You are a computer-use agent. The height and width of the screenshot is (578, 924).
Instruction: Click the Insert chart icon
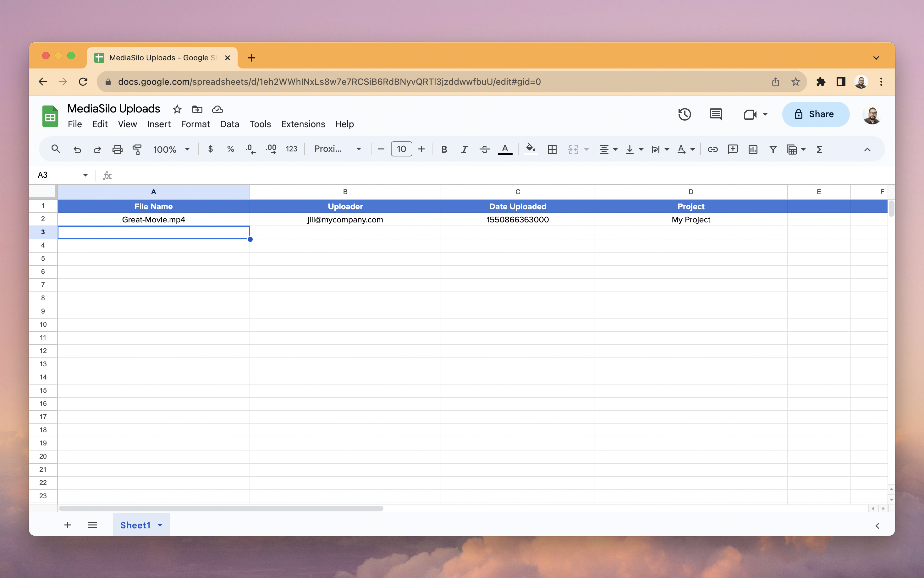point(753,150)
